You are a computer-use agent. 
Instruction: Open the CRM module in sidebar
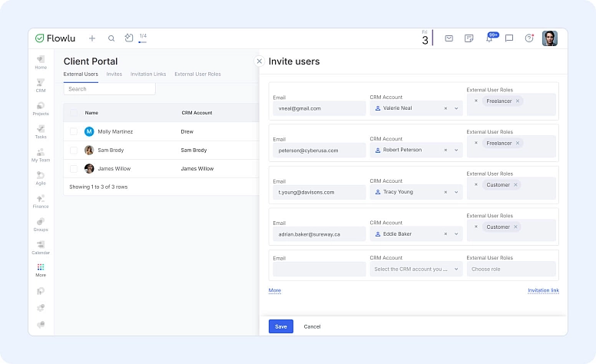(x=40, y=84)
